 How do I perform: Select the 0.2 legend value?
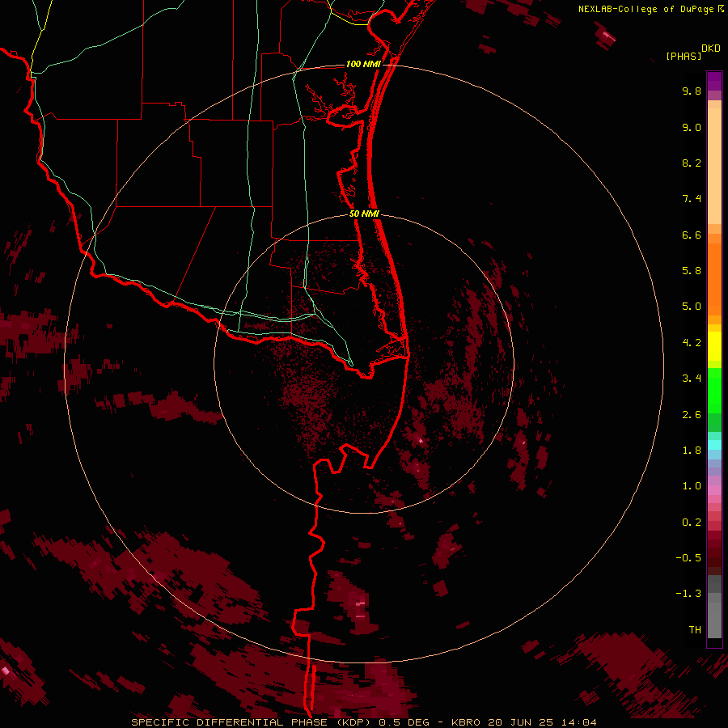692,523
